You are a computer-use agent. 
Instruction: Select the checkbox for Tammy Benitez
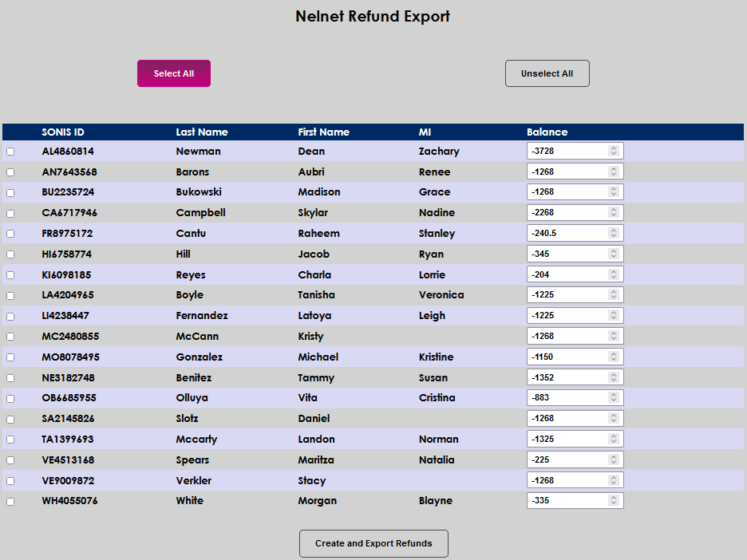[10, 377]
